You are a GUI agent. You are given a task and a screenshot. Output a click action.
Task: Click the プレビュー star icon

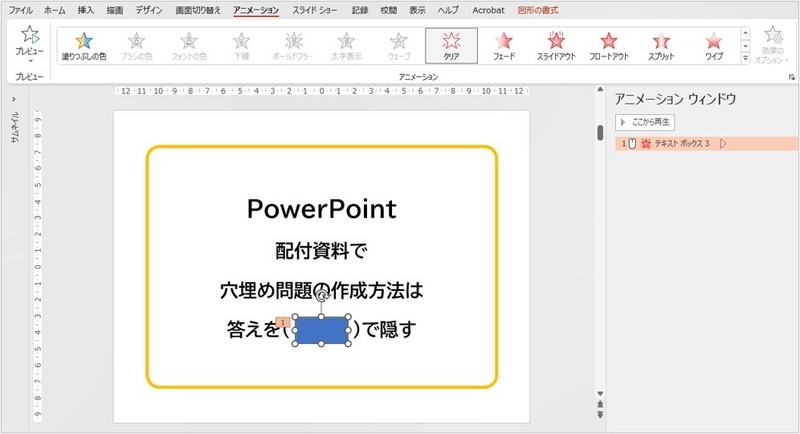coord(30,35)
